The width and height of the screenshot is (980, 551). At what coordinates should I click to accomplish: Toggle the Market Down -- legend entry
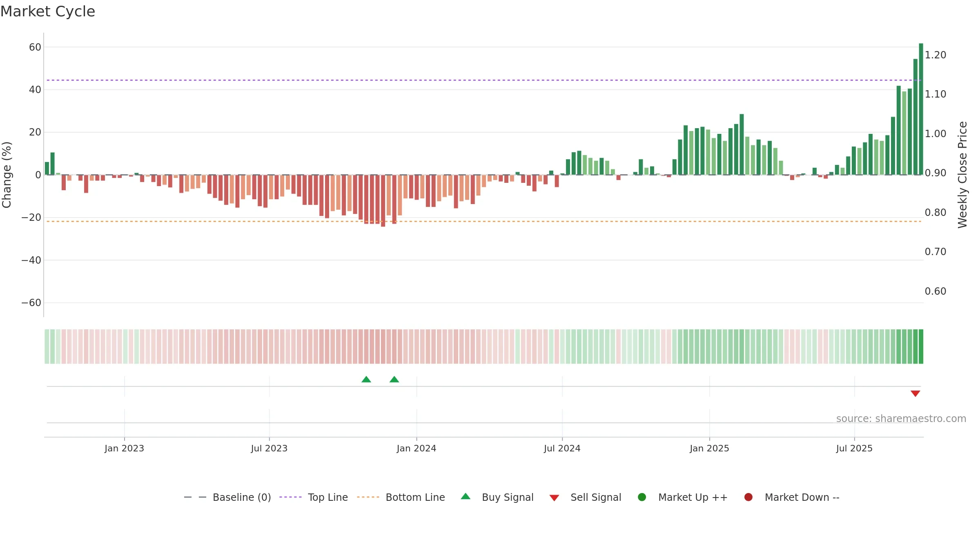tap(791, 497)
